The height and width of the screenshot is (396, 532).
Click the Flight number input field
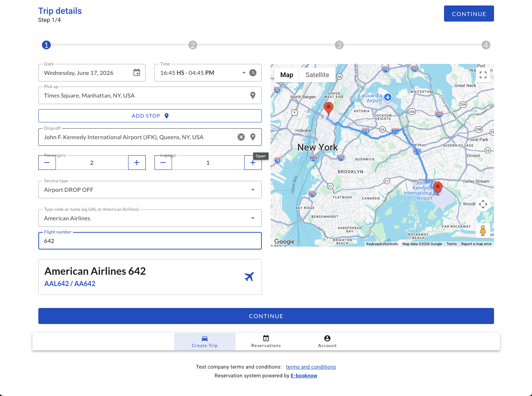pos(150,241)
